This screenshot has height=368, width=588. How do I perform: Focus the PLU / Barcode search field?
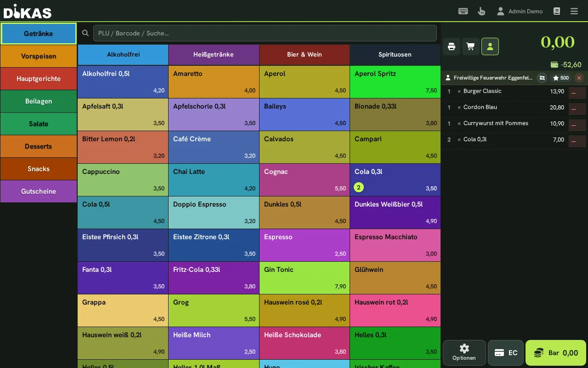tap(265, 33)
